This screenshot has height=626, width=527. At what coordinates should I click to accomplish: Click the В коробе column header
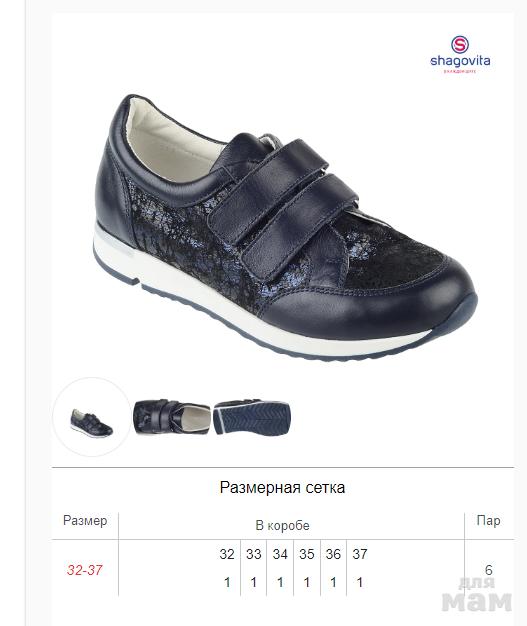(282, 525)
